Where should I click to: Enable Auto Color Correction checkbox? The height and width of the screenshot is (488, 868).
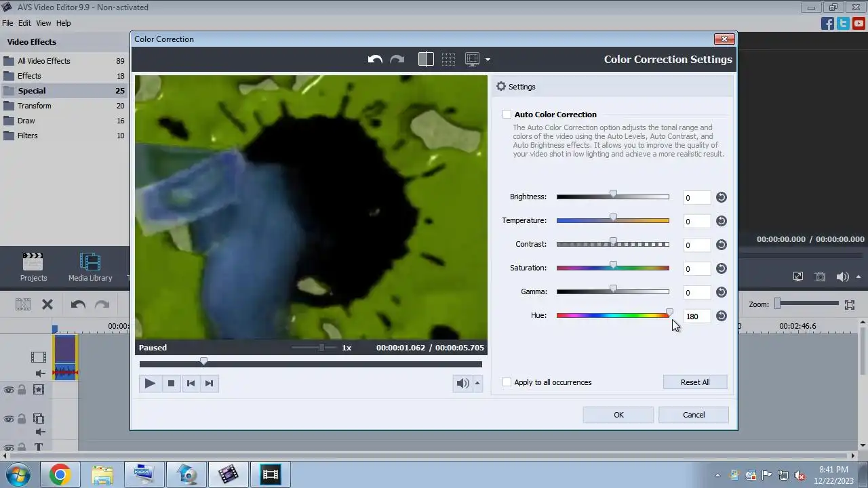507,115
